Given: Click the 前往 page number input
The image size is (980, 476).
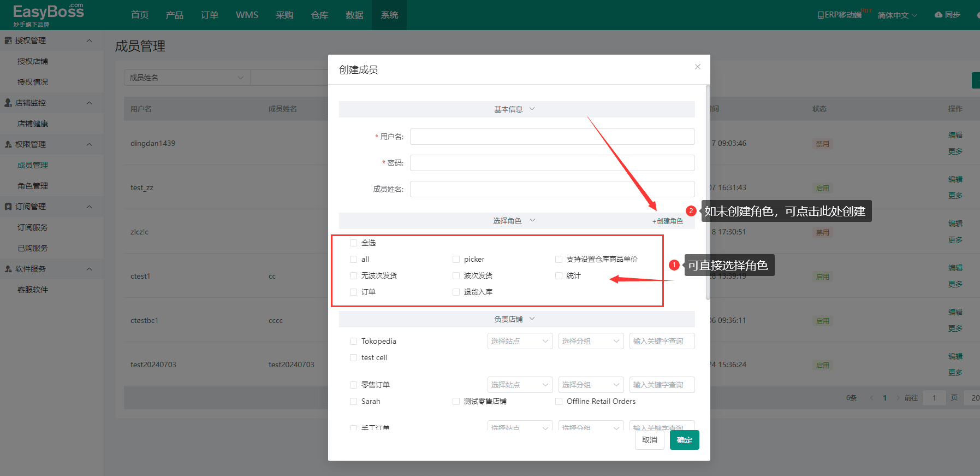Looking at the screenshot, I should [x=934, y=398].
